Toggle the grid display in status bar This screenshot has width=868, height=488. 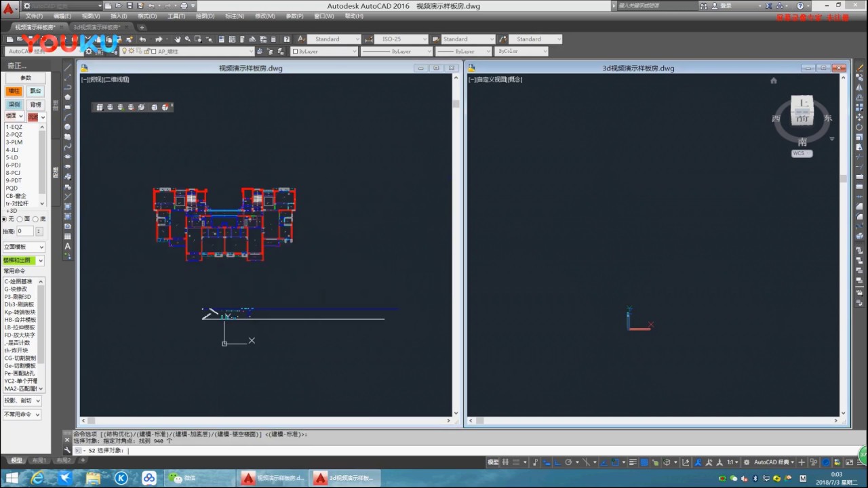coord(505,462)
